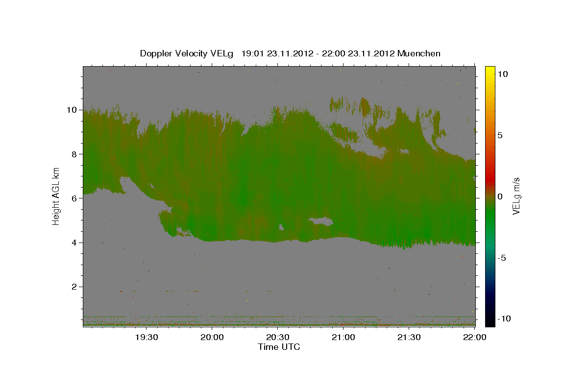Screen dimensions: 588x392
Task: Click the colorbar value -5
Action: [x=502, y=258]
